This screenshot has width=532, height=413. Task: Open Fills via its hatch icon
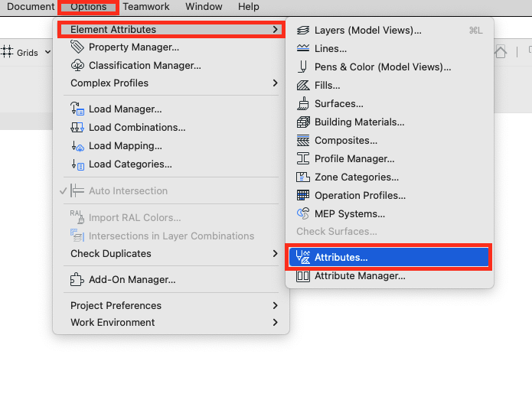click(303, 85)
